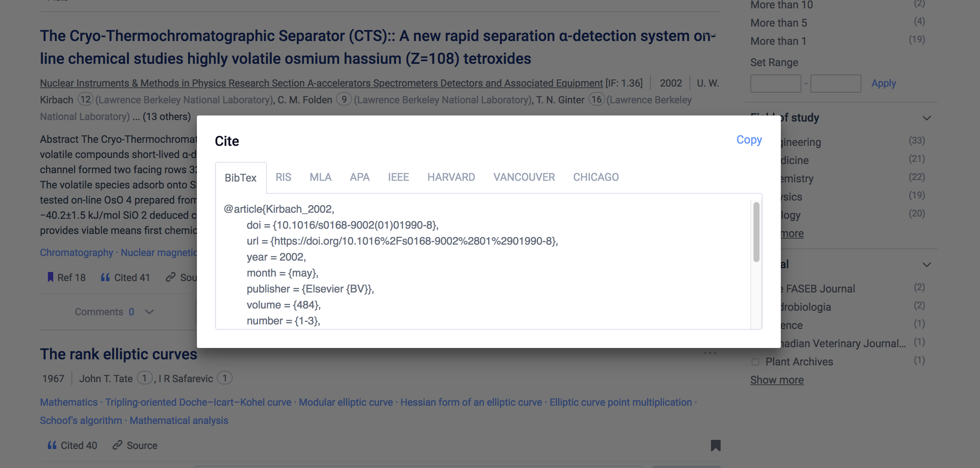Check the Plant Archives checkbox
The height and width of the screenshot is (468, 980).
[755, 362]
